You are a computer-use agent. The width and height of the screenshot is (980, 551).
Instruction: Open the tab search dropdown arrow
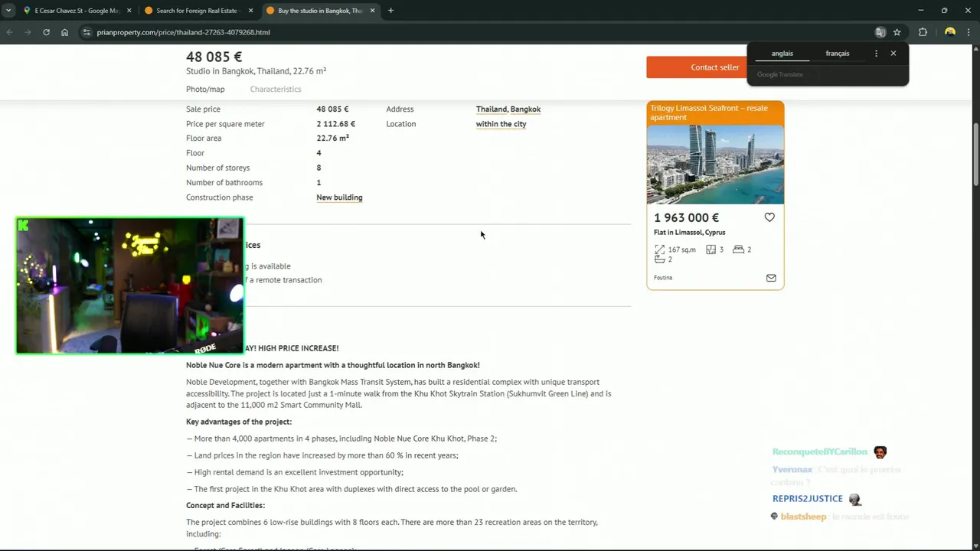8,11
